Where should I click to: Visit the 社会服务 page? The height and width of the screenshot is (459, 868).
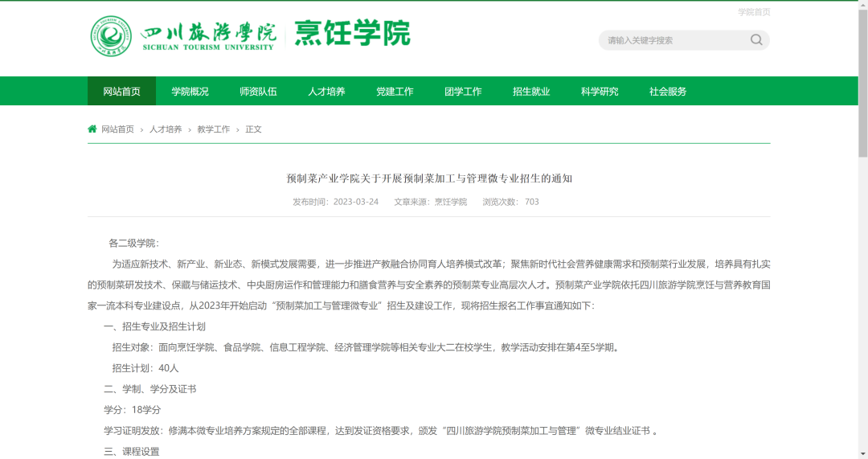(668, 92)
